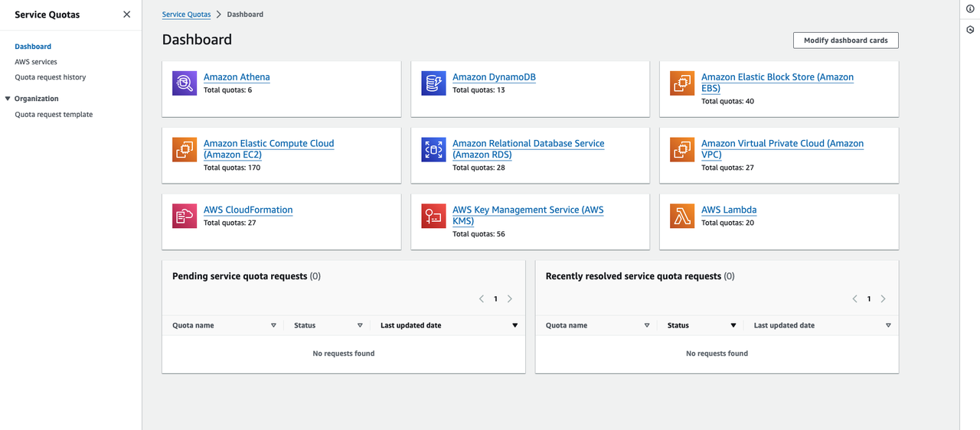
Task: Click the Amazon DynamoDB service icon
Action: (433, 83)
